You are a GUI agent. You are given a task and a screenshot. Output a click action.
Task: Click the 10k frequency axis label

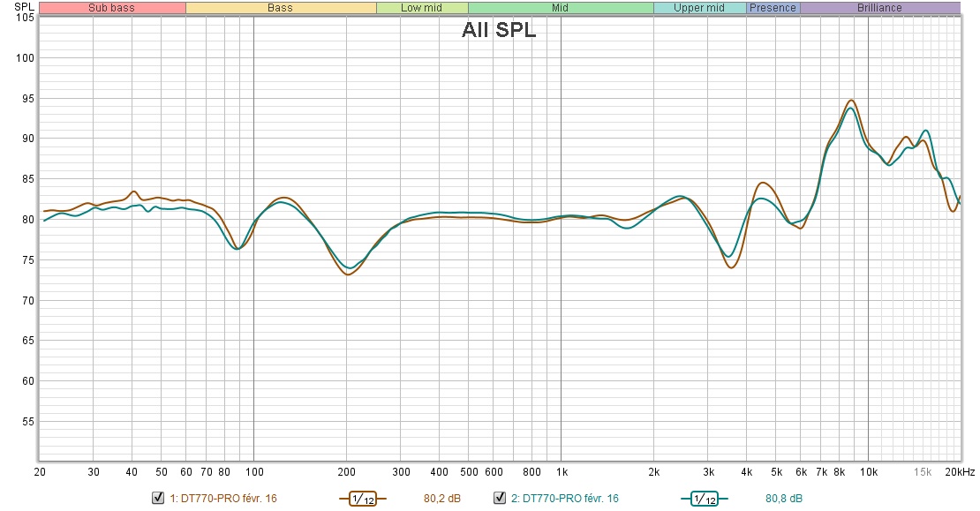click(869, 472)
